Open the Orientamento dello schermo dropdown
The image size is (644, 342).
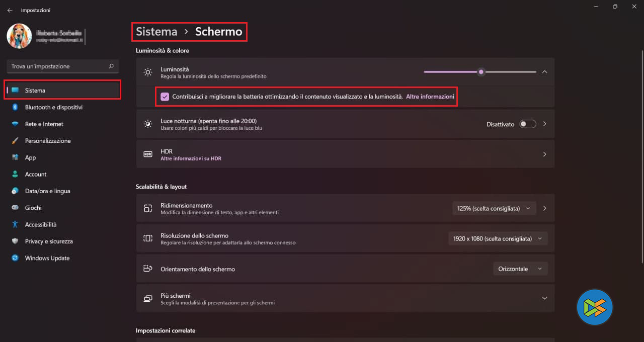pyautogui.click(x=520, y=269)
